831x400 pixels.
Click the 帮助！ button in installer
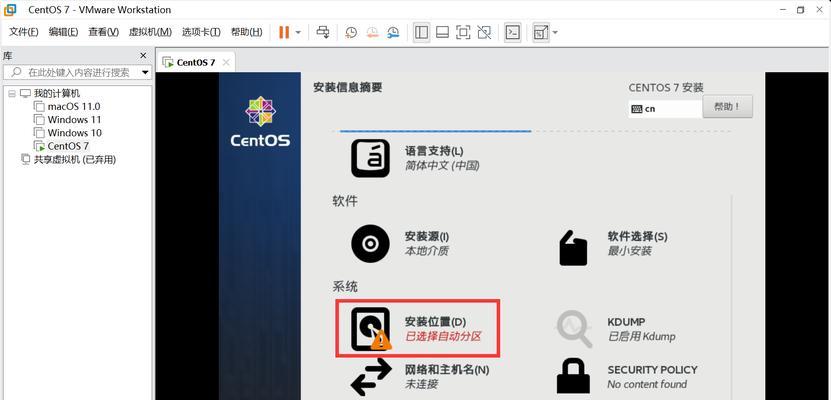[727, 107]
